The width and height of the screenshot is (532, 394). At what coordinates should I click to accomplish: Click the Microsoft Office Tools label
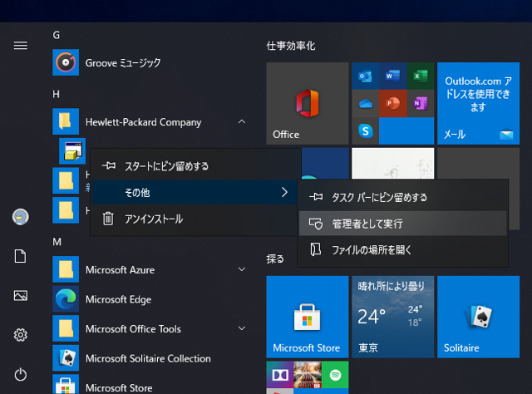coord(133,329)
